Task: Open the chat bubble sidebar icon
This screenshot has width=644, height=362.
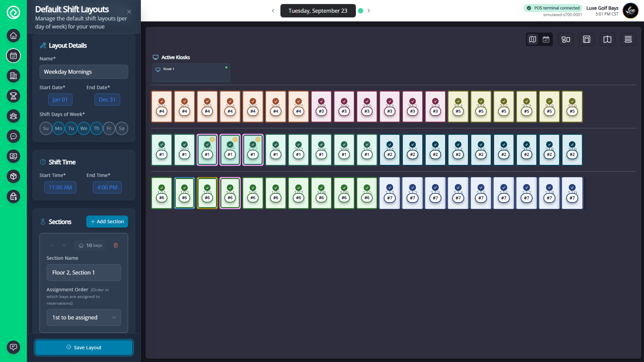Action: [x=13, y=136]
